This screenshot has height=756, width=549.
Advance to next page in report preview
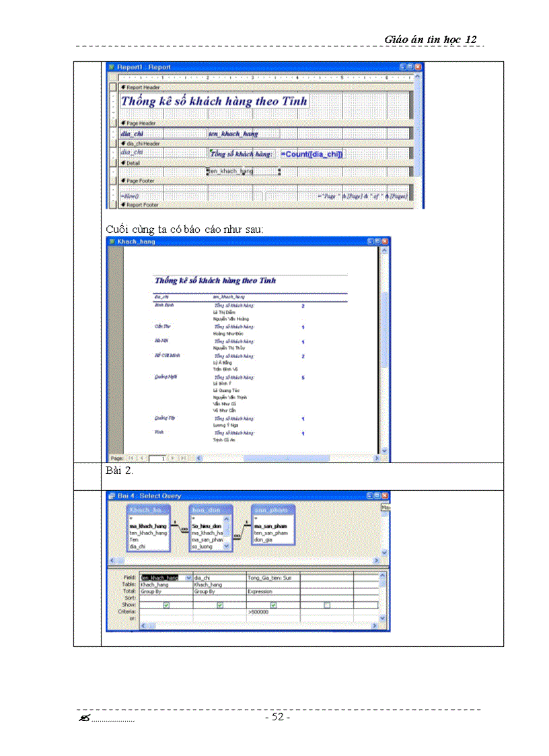coord(173,458)
